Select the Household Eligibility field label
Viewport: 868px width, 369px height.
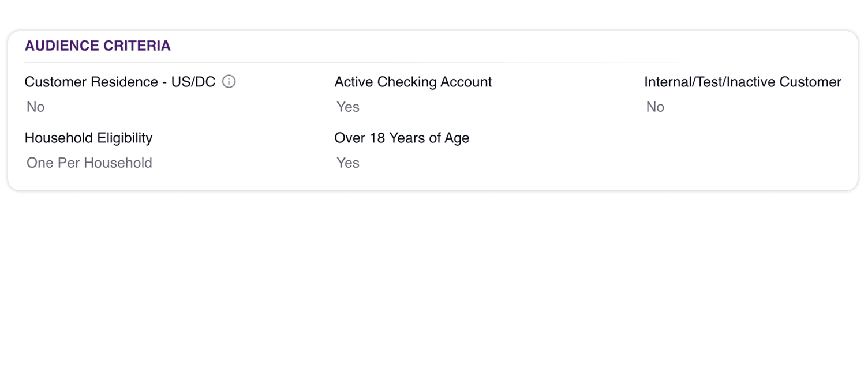click(x=88, y=138)
